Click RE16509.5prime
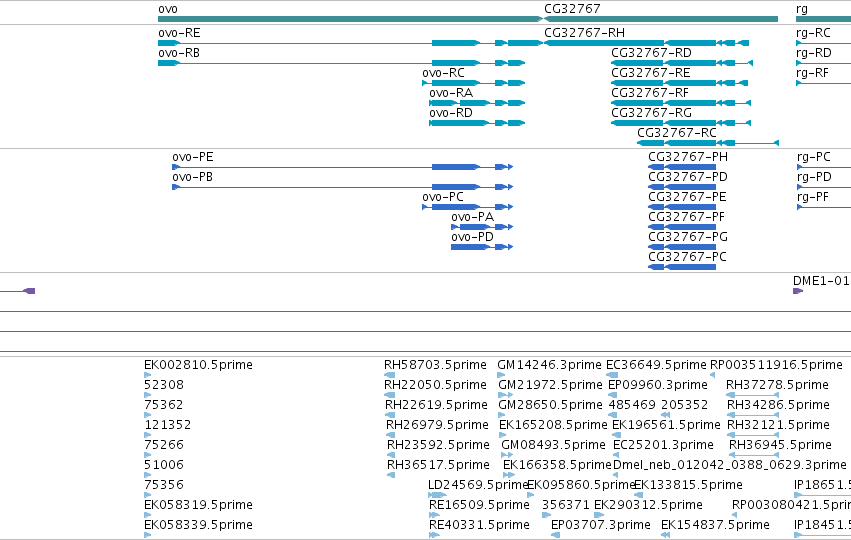Screen dimensions: 851x540 point(436,516)
